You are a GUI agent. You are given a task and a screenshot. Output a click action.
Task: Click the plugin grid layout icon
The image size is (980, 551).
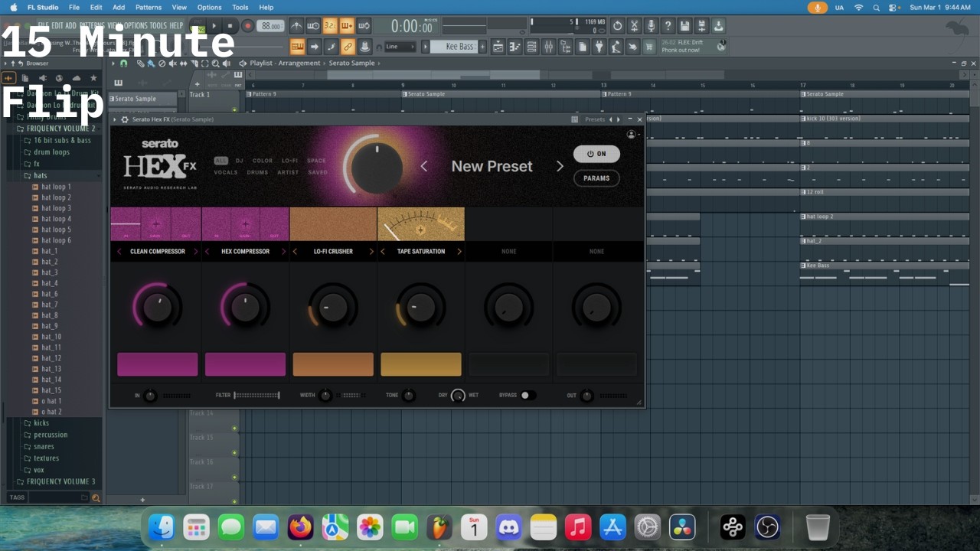[x=574, y=119]
